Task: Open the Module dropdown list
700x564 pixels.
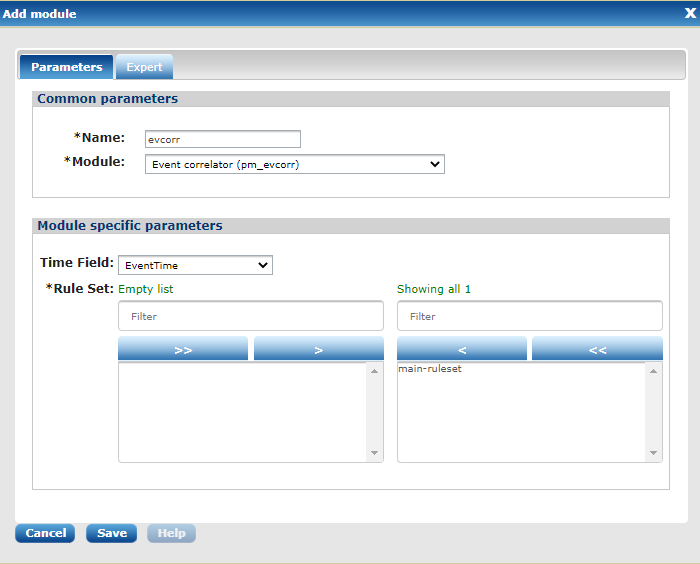Action: click(294, 164)
